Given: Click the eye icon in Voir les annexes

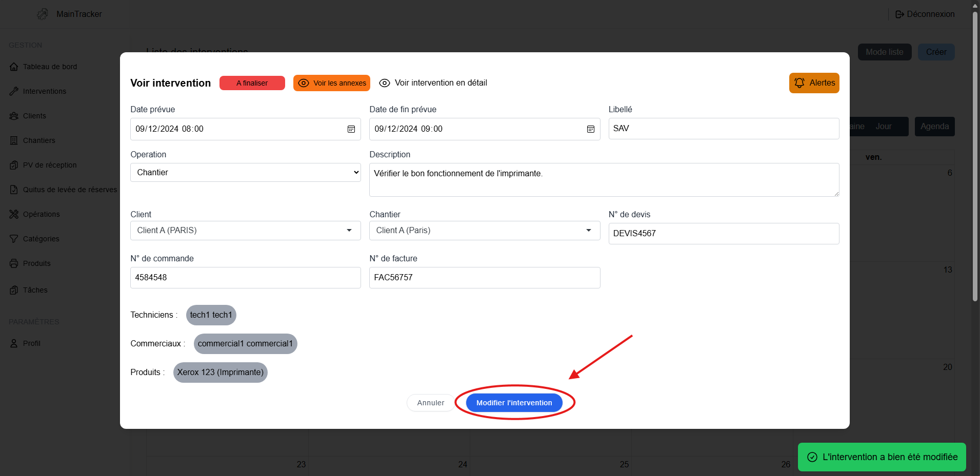Looking at the screenshot, I should pos(304,83).
